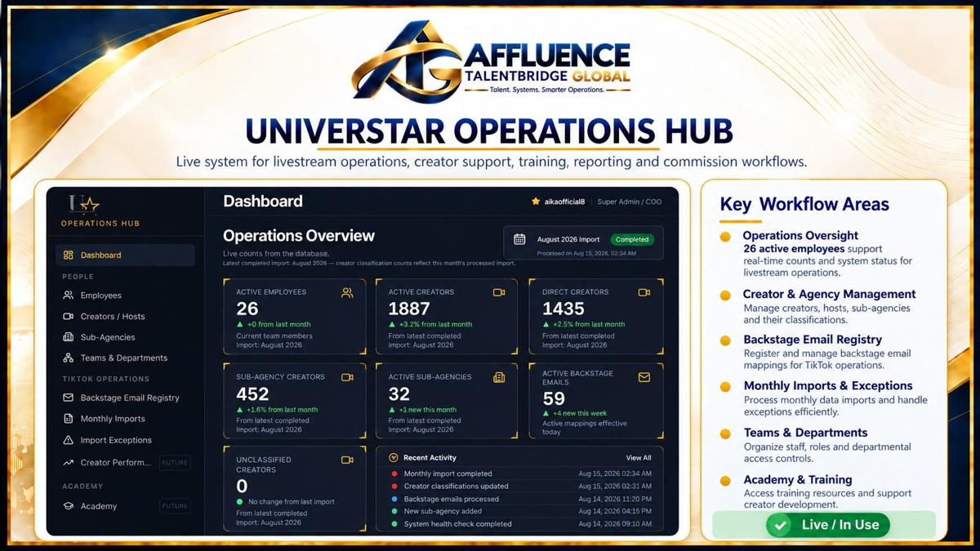The width and height of the screenshot is (980, 551).
Task: Open Backstage emails processed activity row
Action: [520, 499]
